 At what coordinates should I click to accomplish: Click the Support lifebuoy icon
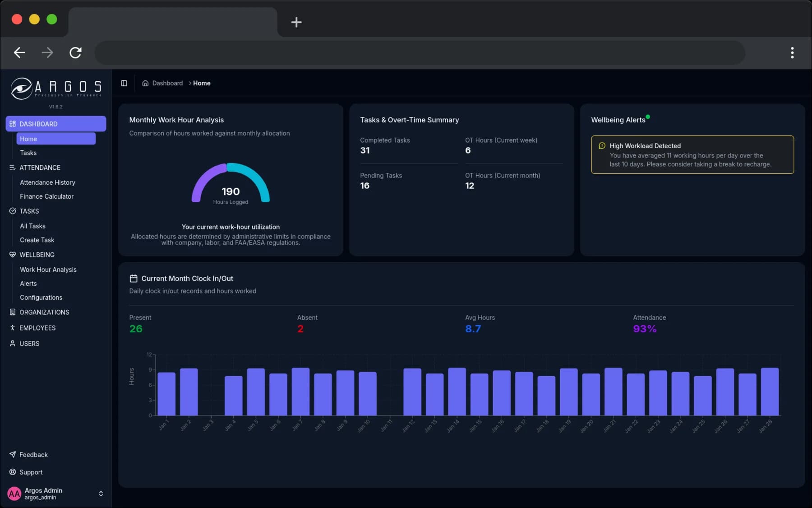13,472
